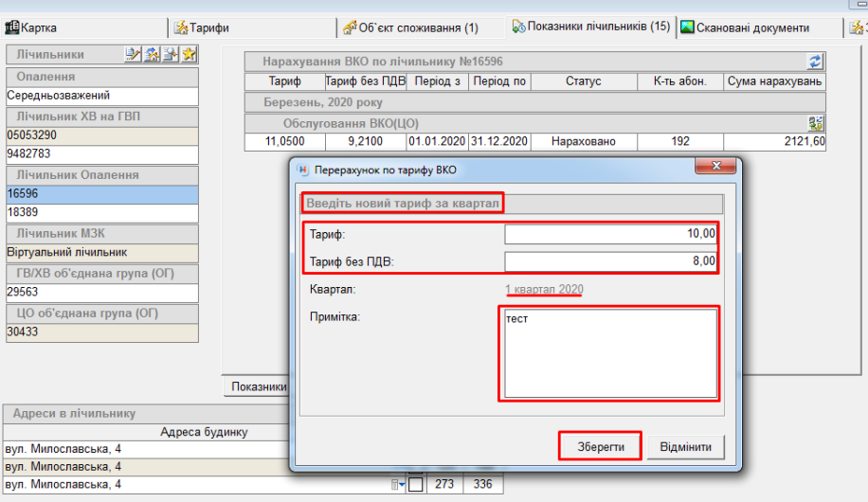Refresh the Нарахування ВКО table
The height and width of the screenshot is (502, 868).
[x=815, y=62]
